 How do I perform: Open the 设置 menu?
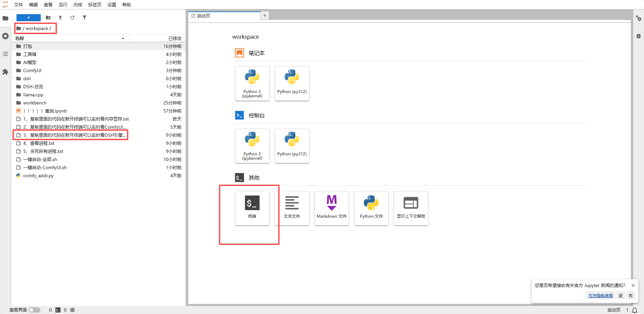[x=112, y=5]
